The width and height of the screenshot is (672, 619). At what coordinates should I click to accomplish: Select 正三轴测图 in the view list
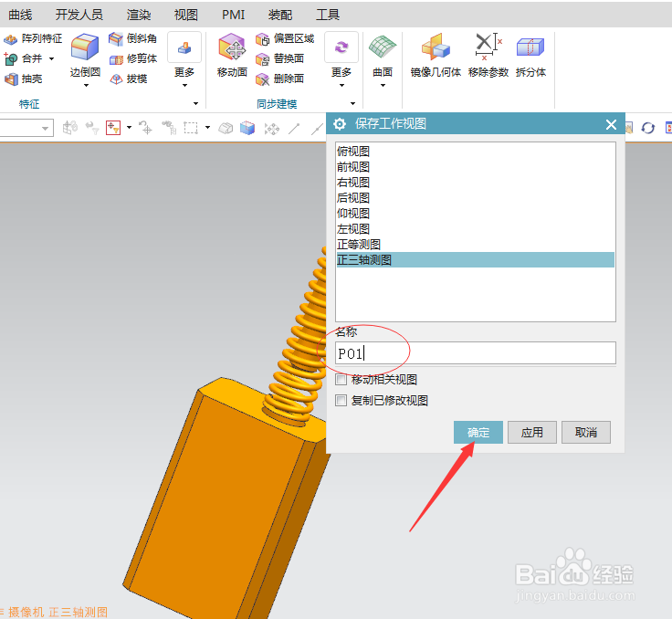476,260
